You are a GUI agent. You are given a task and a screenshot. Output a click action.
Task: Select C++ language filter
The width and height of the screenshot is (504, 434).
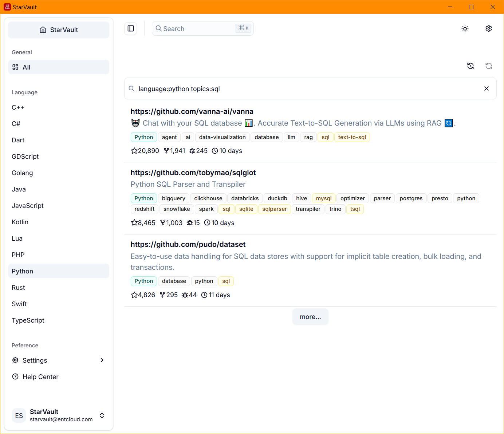click(x=59, y=107)
